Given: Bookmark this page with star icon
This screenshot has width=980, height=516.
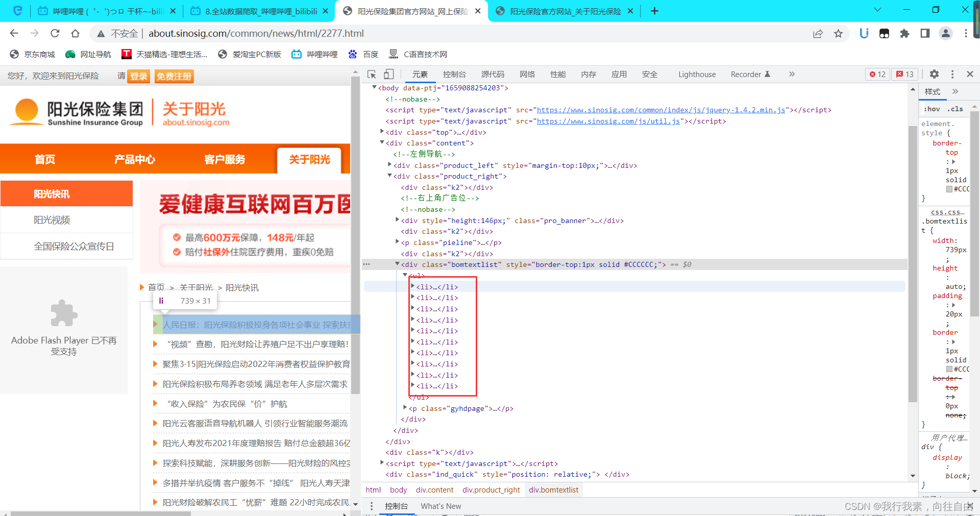Looking at the screenshot, I should (838, 33).
